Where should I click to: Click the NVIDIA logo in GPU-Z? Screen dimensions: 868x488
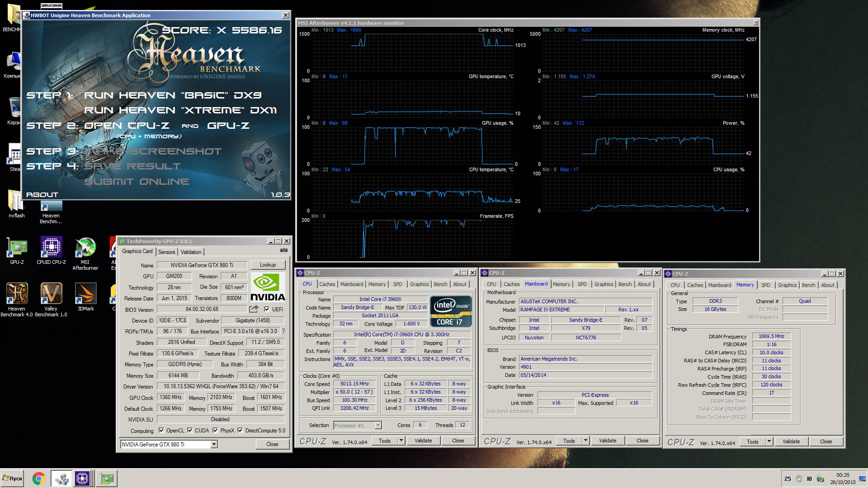tap(268, 287)
